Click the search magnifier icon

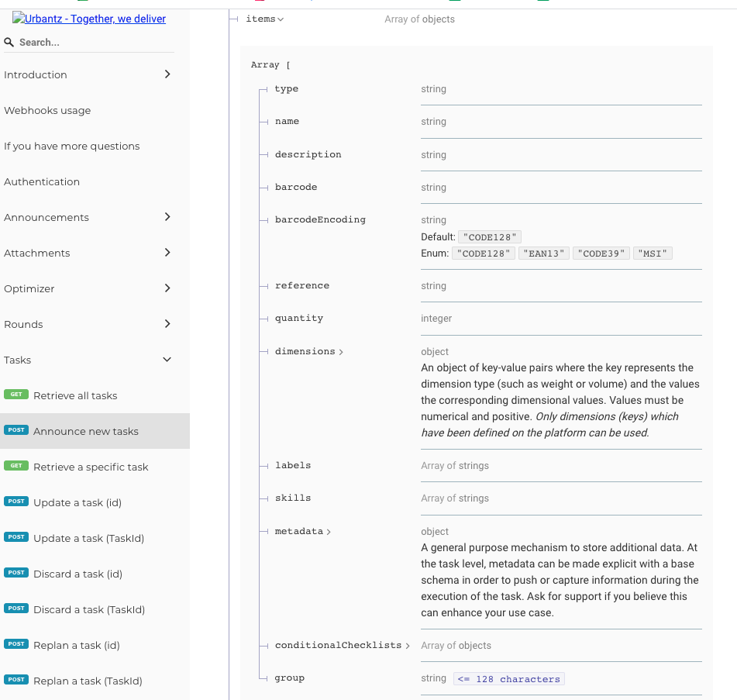pyautogui.click(x=9, y=43)
